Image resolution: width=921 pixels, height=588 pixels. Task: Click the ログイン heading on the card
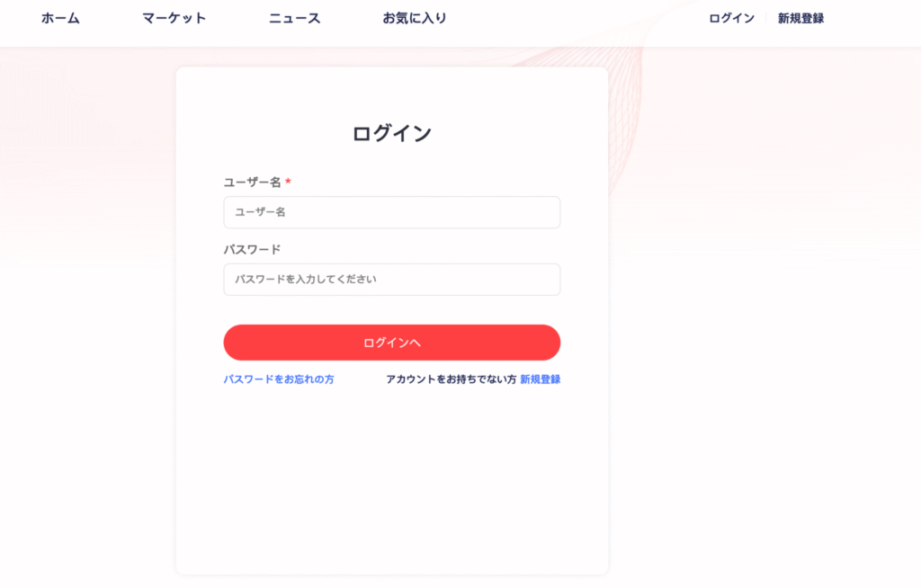coord(391,131)
